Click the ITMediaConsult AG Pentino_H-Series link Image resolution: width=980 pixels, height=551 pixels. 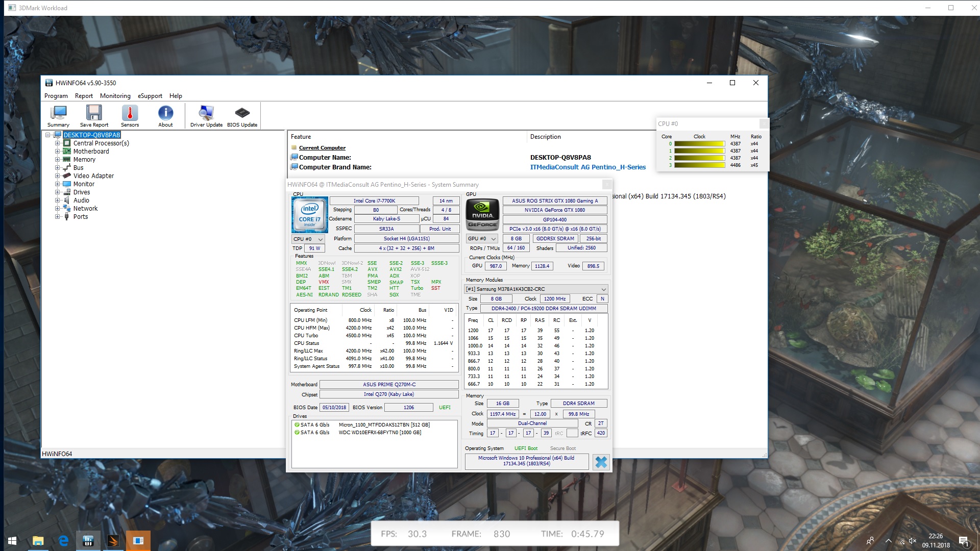[587, 167]
